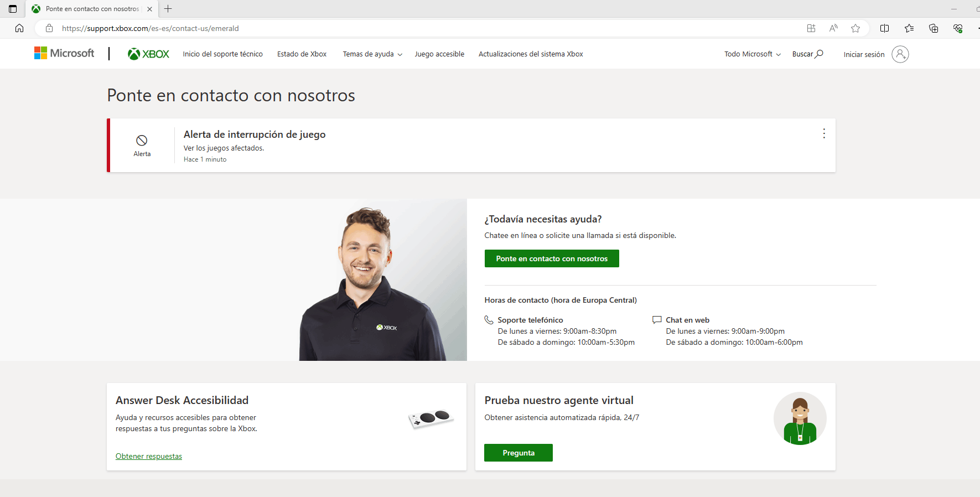This screenshot has height=497, width=980.
Task: Click Horas de contacto heading text
Action: [561, 300]
